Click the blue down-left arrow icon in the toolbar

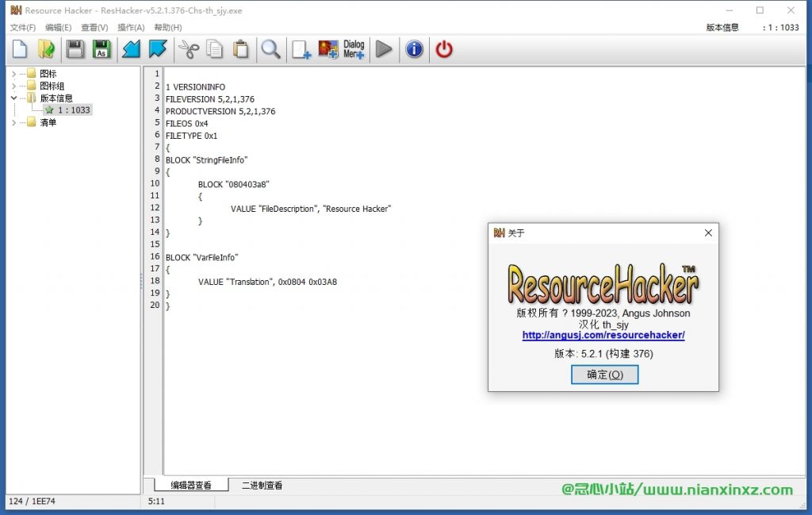click(131, 49)
